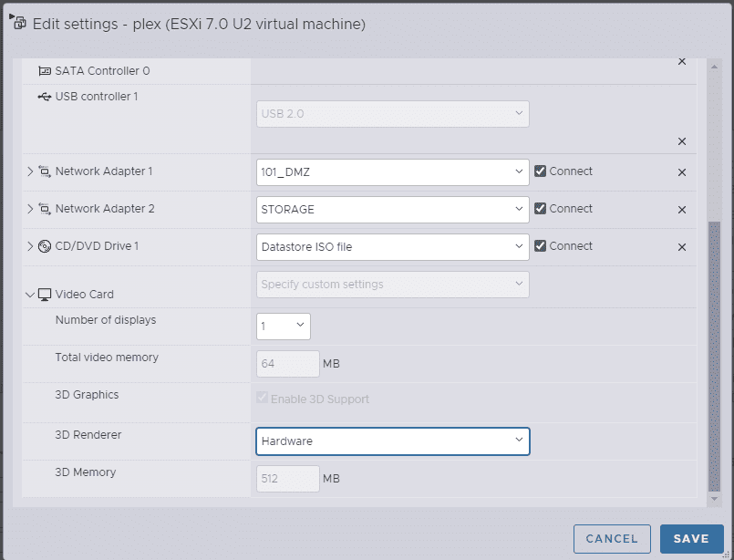Screen dimensions: 734x560
Task: Remove Network Adapter 1 with its X icon
Action: coord(682,172)
